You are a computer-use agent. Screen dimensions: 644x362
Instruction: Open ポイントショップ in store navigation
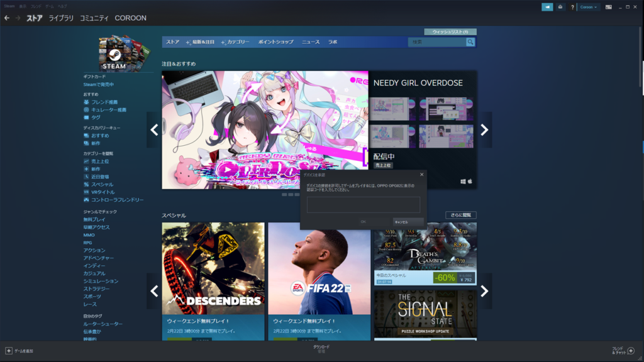[x=275, y=42]
